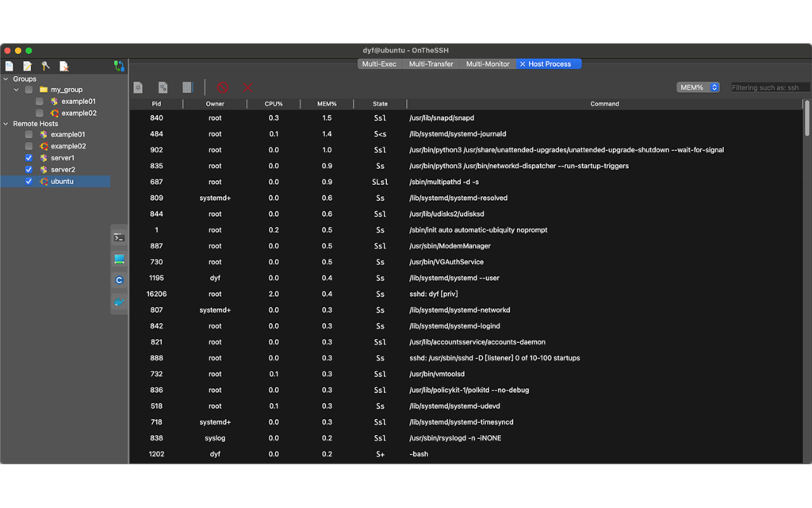Image resolution: width=812 pixels, height=508 pixels.
Task: Open the terminal icon in the side strip
Action: [120, 237]
